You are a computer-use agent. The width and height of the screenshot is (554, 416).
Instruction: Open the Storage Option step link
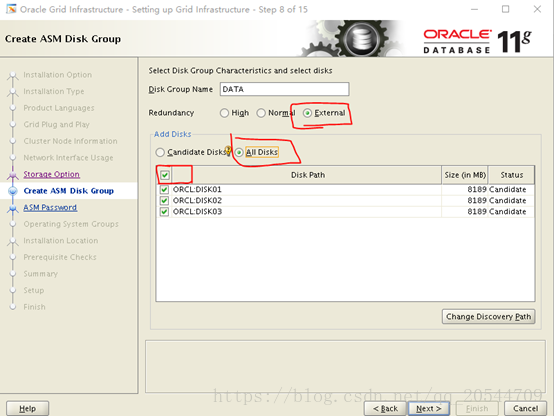click(52, 174)
